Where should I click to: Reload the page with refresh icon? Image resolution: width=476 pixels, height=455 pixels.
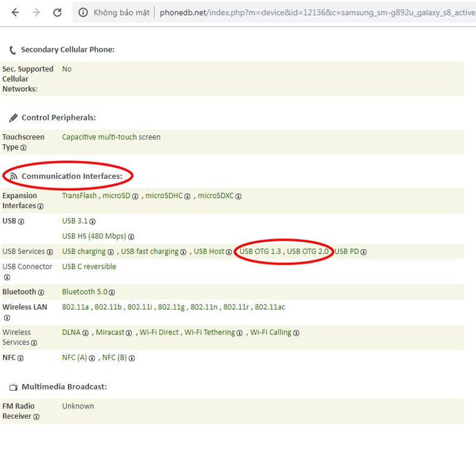(57, 13)
